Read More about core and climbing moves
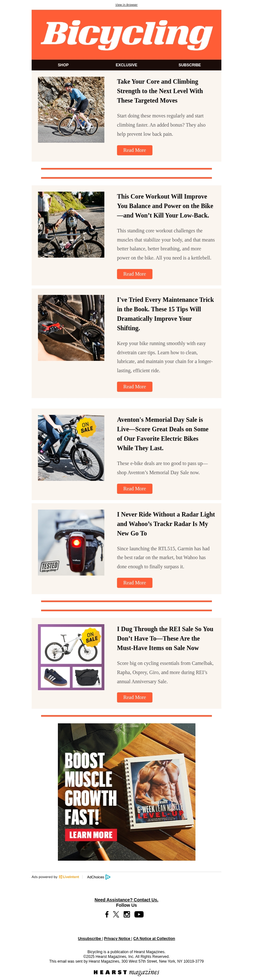 134,150
